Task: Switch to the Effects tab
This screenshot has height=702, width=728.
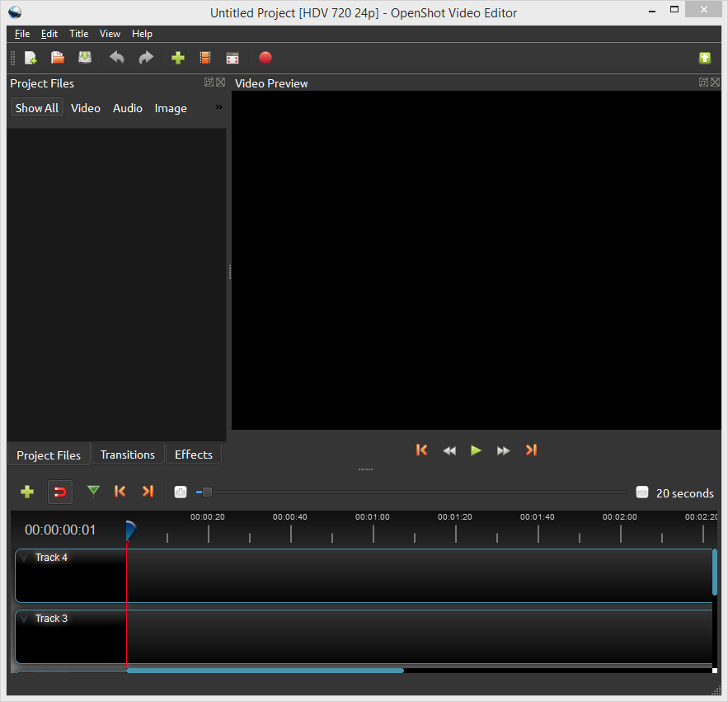Action: tap(194, 455)
